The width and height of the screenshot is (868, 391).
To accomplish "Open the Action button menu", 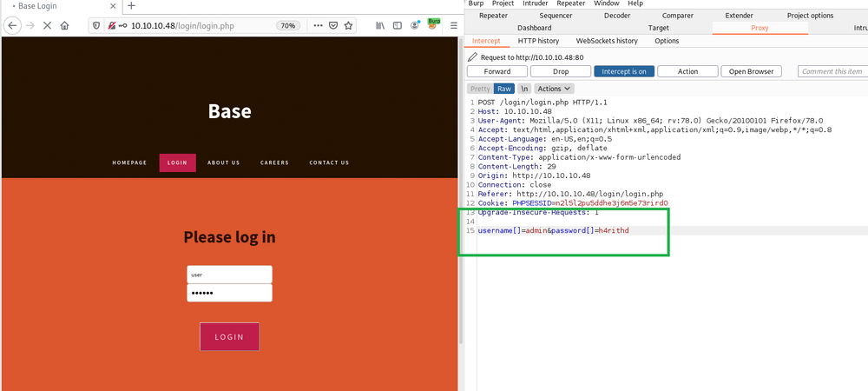I will click(x=687, y=71).
